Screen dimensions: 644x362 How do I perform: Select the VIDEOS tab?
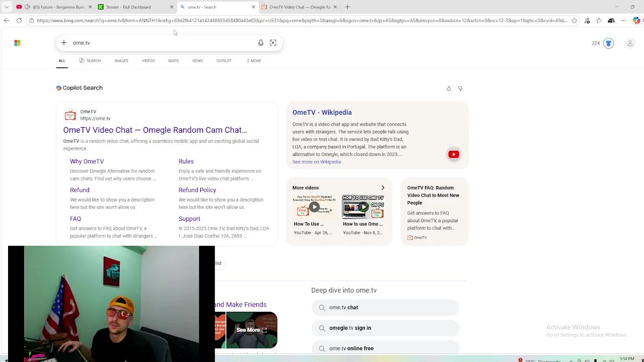click(148, 61)
